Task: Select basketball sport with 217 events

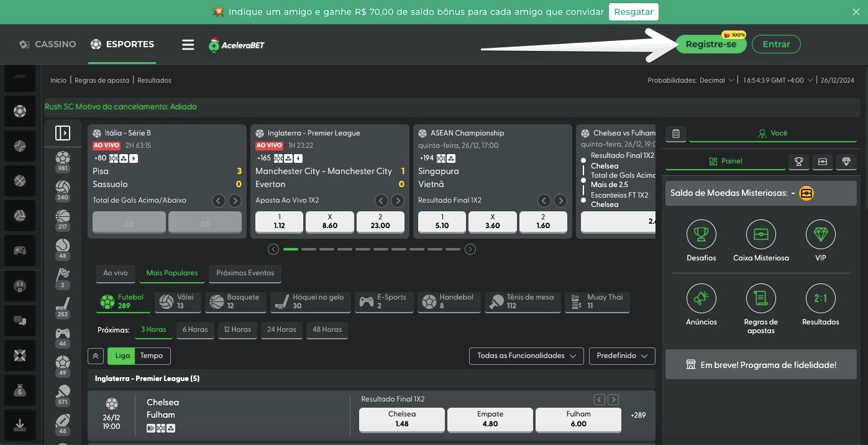Action: pyautogui.click(x=62, y=220)
